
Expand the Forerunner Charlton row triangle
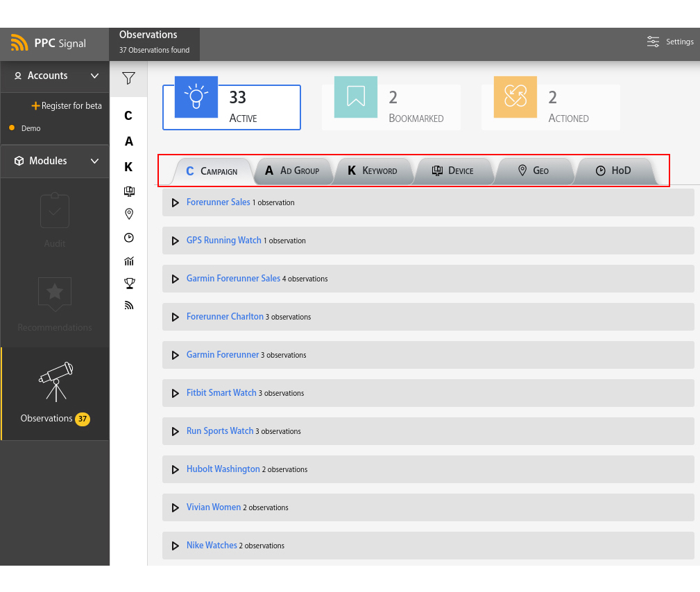click(175, 317)
